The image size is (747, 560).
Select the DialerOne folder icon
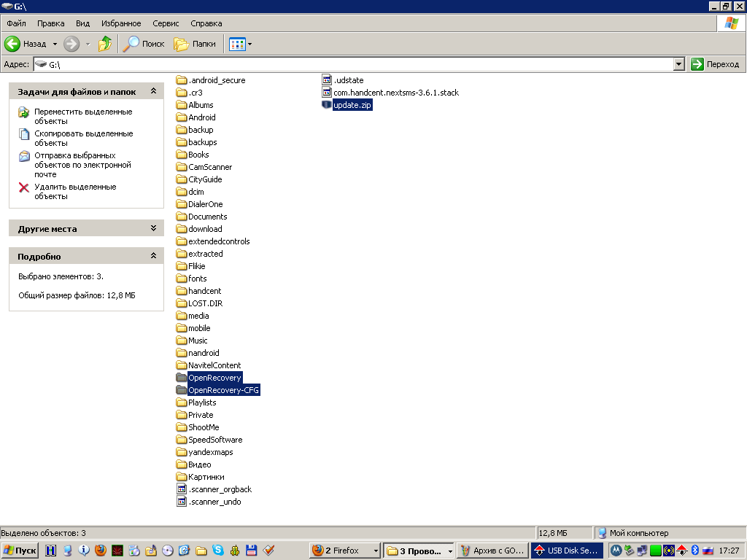tap(181, 204)
